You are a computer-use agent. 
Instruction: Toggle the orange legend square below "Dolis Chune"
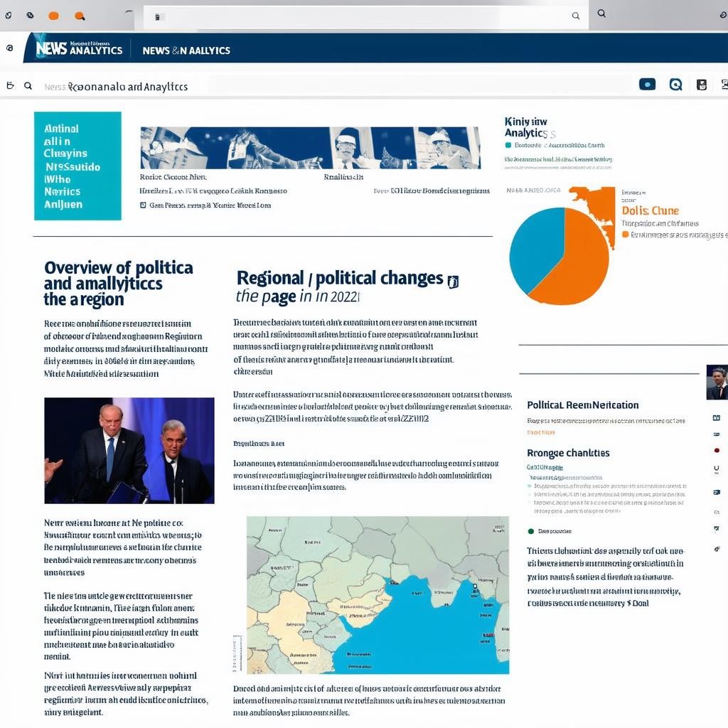(625, 234)
